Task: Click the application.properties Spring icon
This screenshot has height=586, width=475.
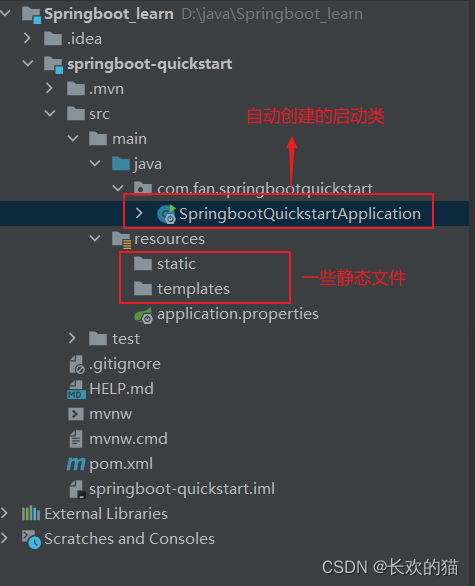Action: pyautogui.click(x=144, y=315)
